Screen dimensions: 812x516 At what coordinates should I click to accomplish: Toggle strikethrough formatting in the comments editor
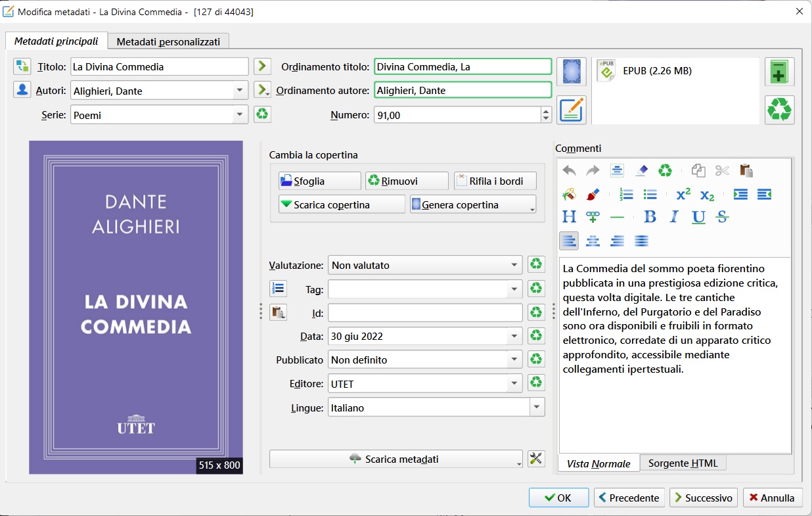point(722,217)
